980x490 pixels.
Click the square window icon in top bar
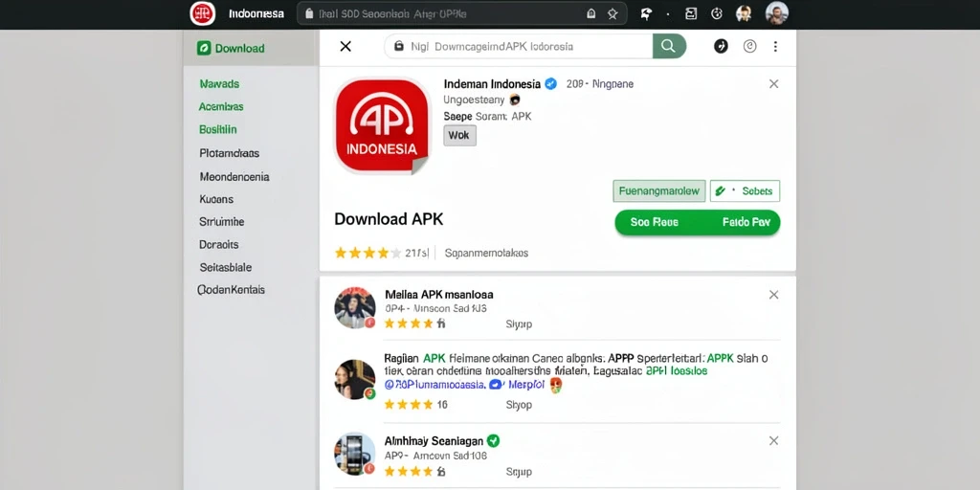[x=691, y=13]
